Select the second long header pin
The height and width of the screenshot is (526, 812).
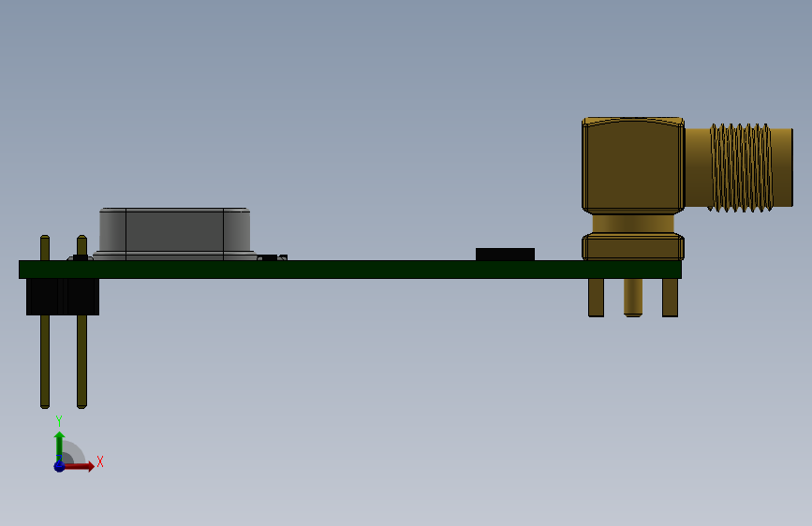click(81, 362)
